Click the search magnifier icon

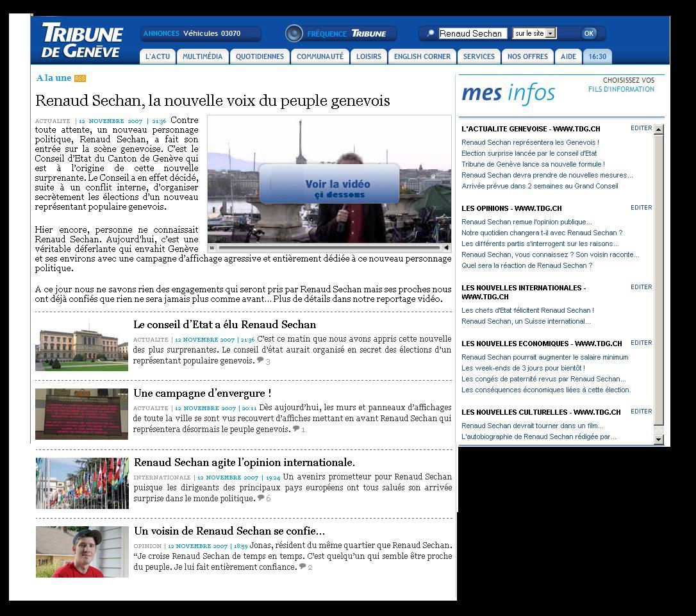[x=429, y=33]
